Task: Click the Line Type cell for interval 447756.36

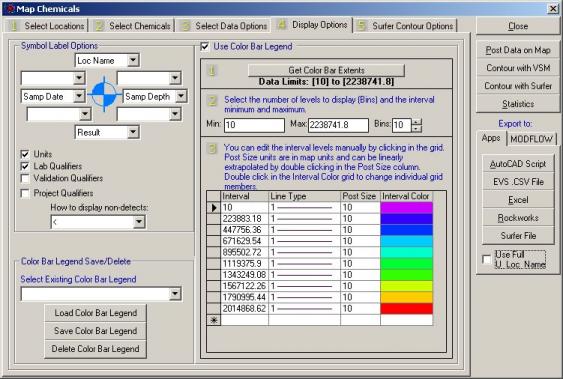Action: point(304,230)
